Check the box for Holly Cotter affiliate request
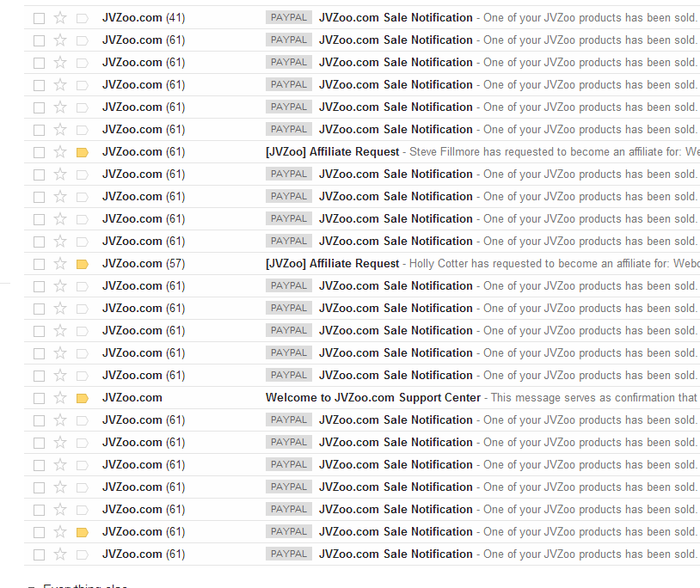This screenshot has width=700, height=588. point(39,264)
